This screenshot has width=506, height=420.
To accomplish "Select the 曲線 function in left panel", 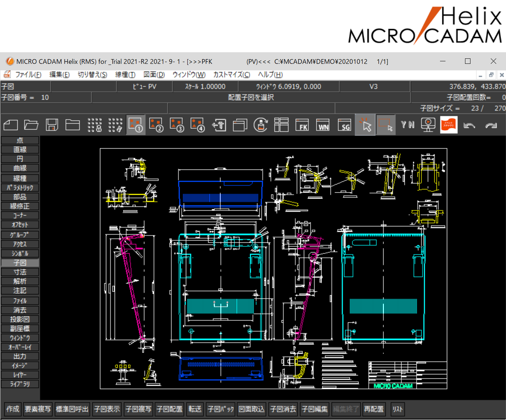I will tap(20, 168).
